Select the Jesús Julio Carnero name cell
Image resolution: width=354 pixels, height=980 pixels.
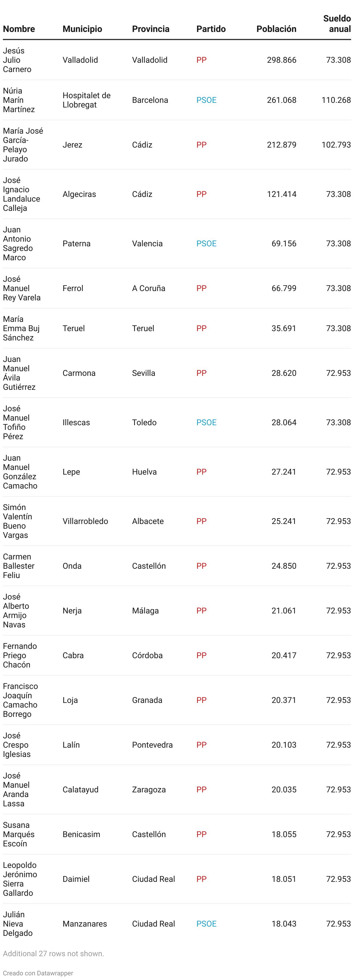[x=17, y=60]
